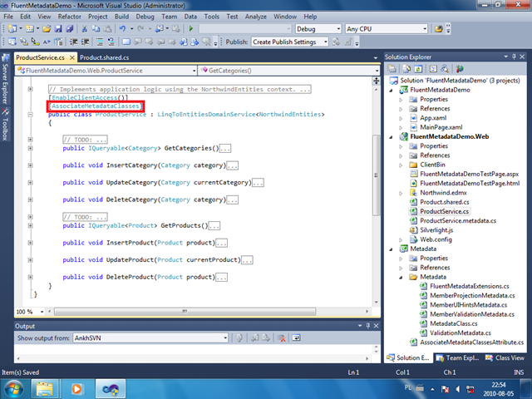Open the Build menu
Screen dimensions: 532x399
122,17
